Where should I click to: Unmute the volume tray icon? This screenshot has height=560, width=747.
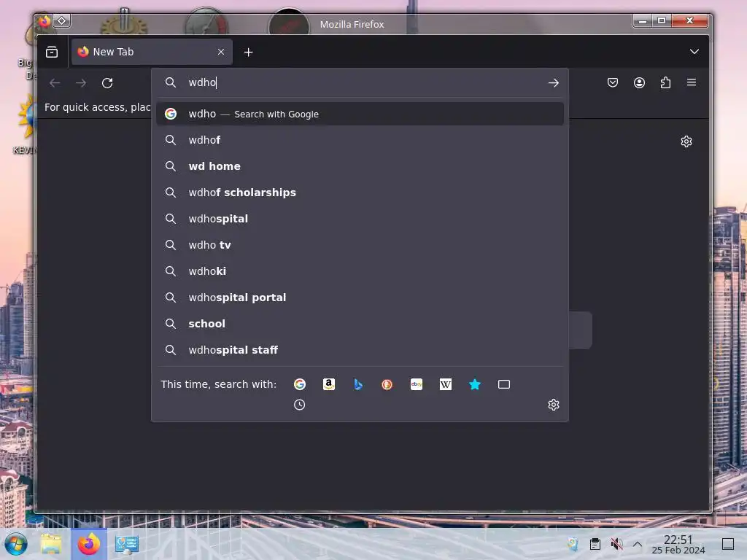[616, 544]
